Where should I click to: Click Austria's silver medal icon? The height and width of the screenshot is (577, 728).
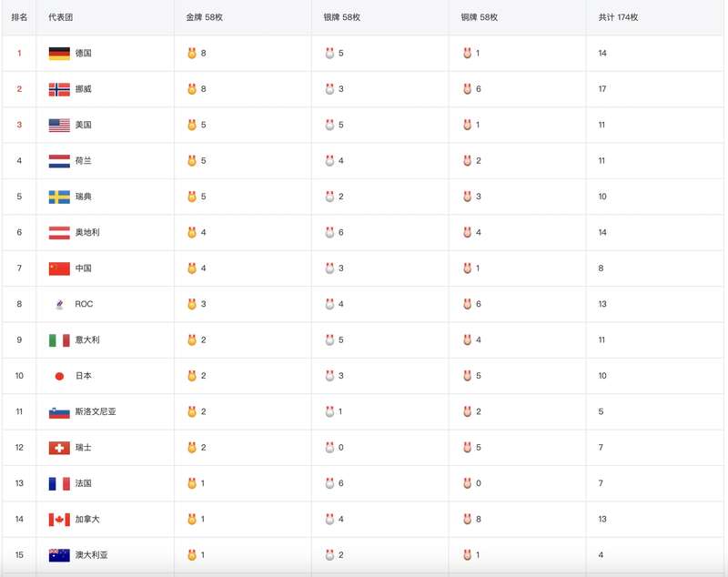[329, 233]
